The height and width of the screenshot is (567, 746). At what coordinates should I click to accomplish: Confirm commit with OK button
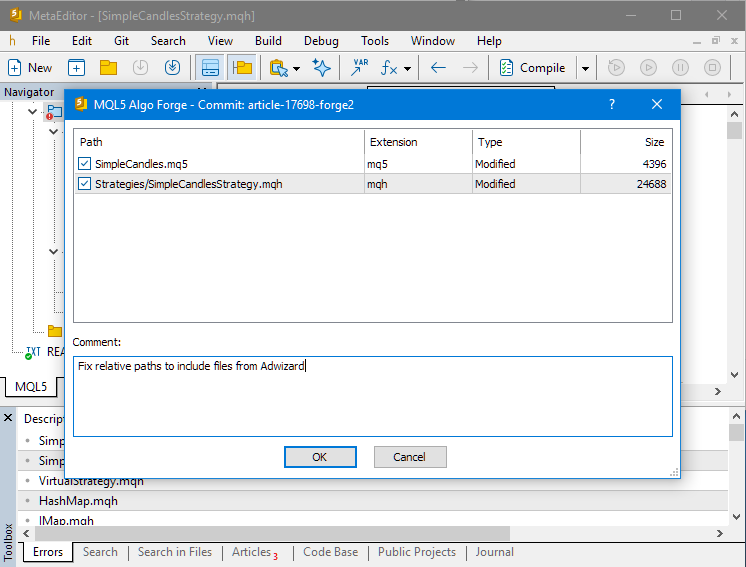[320, 457]
